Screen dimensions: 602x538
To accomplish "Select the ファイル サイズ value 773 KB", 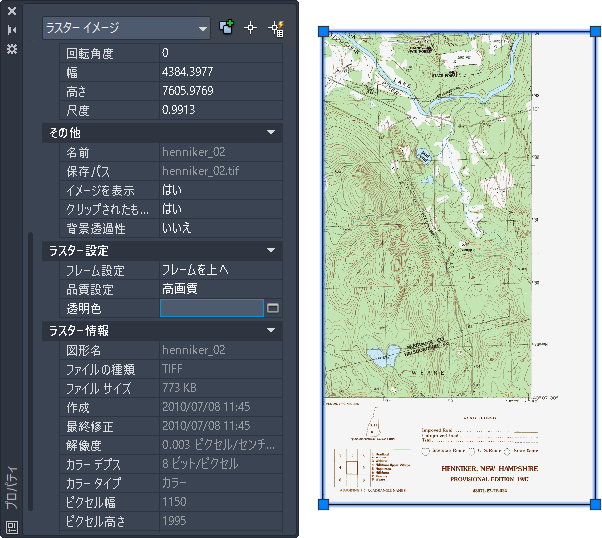I will [x=221, y=388].
